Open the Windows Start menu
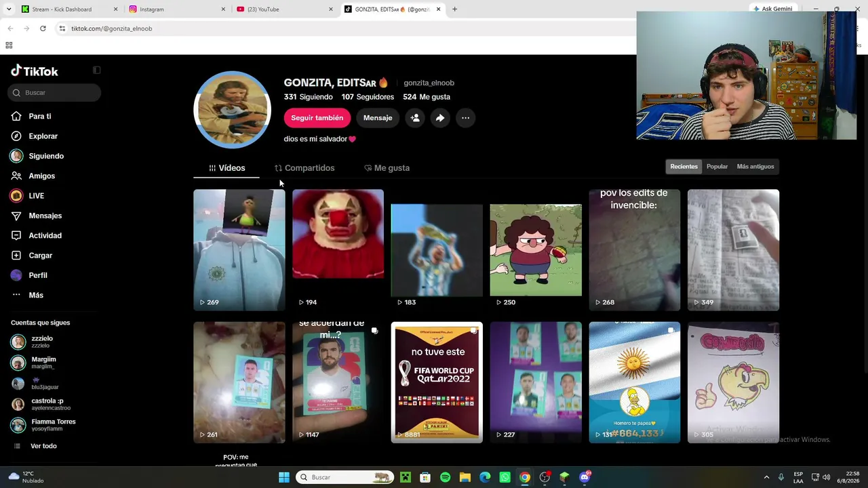Screen dimensions: 868x488 point(284,477)
